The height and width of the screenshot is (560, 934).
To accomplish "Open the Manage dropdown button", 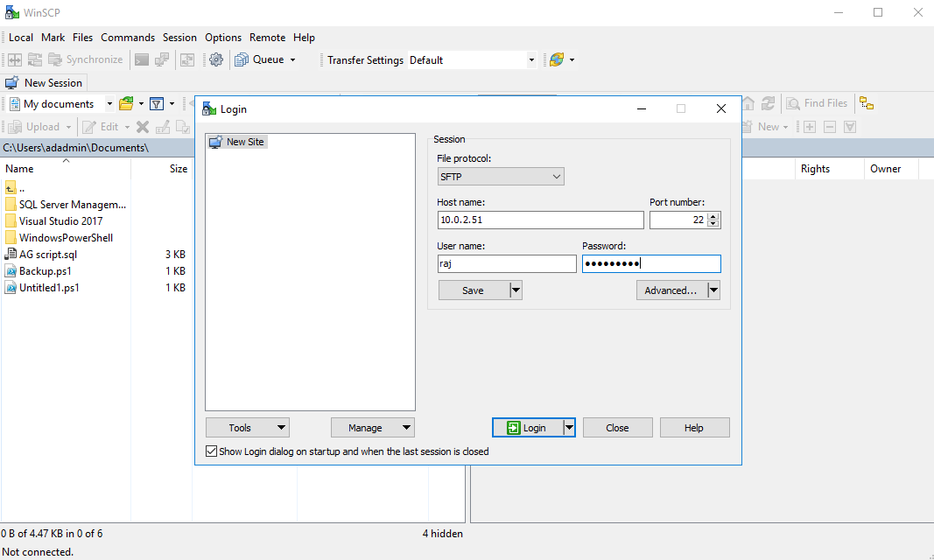I will [x=373, y=427].
